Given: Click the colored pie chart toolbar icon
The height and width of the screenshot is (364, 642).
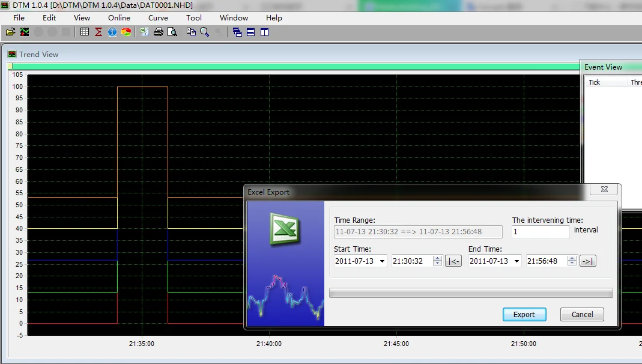Looking at the screenshot, I should point(126,32).
